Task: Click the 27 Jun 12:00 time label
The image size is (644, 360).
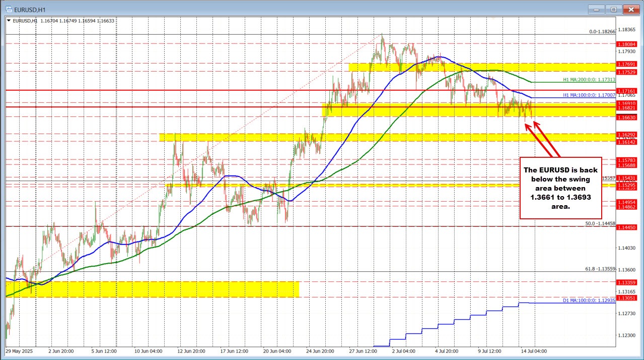Action: click(363, 351)
